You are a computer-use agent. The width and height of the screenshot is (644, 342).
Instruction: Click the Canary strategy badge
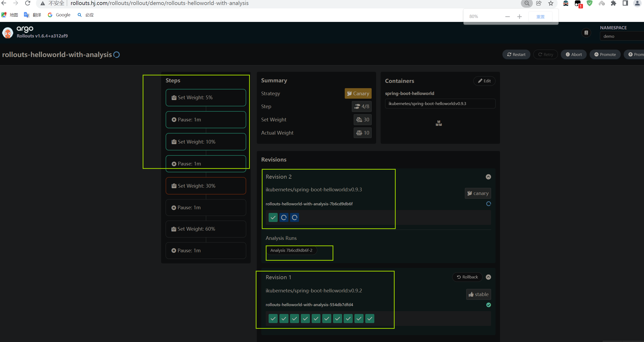(x=358, y=93)
